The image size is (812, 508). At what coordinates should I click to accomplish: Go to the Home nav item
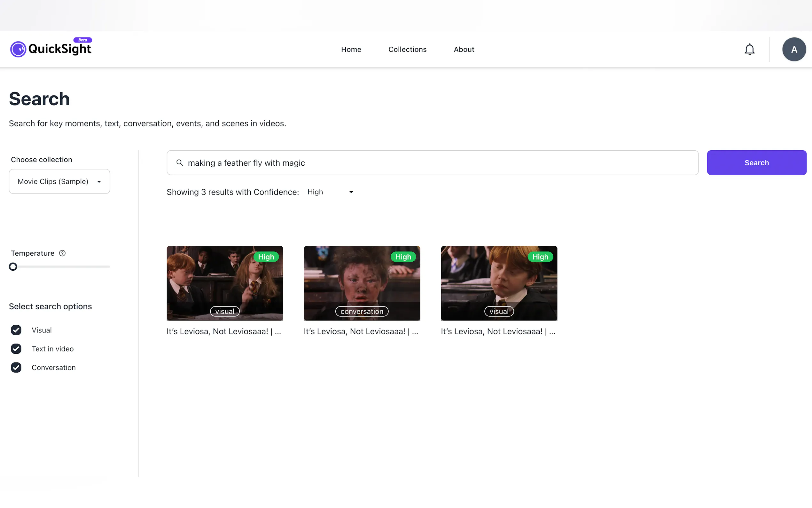tap(351, 49)
